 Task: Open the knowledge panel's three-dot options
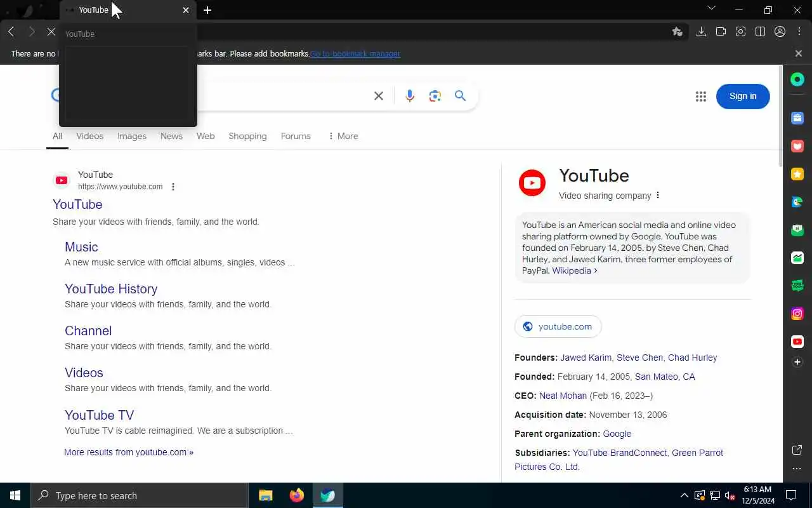tap(658, 196)
